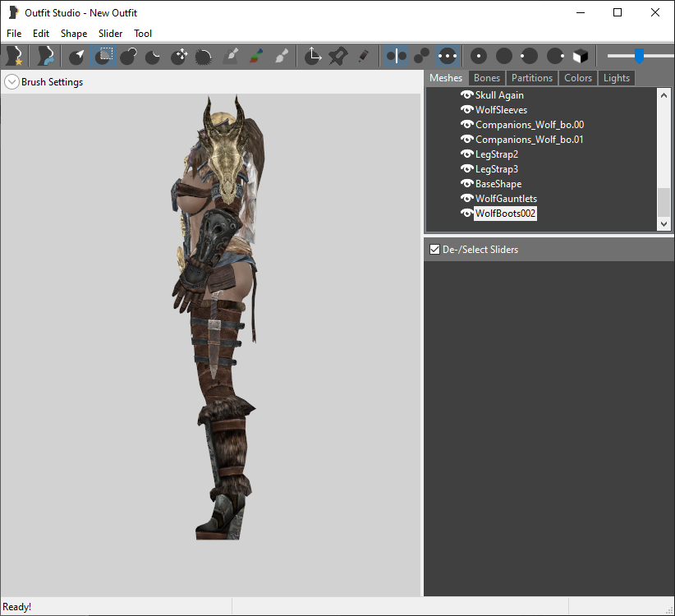Select the Weight paint brush
Image resolution: width=675 pixels, height=616 pixels.
pos(230,56)
